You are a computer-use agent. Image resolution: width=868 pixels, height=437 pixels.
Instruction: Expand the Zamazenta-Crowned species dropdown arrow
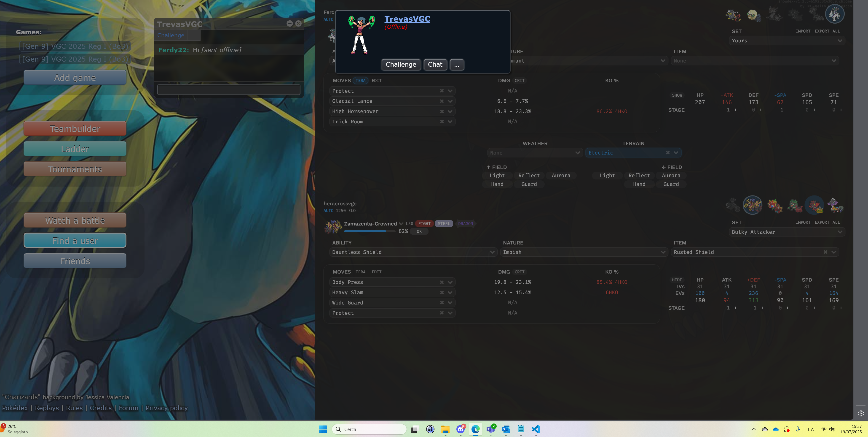tap(401, 224)
